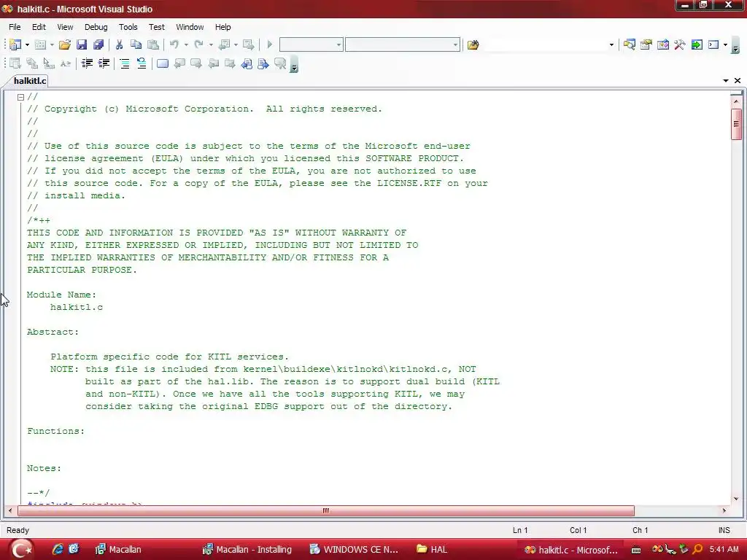The width and height of the screenshot is (747, 560).
Task: Click the Display Object Member List icon
Action: click(15, 63)
